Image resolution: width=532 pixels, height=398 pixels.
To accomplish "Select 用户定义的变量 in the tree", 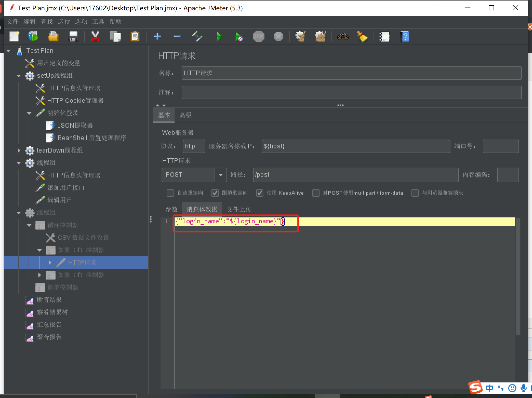I will [x=58, y=63].
